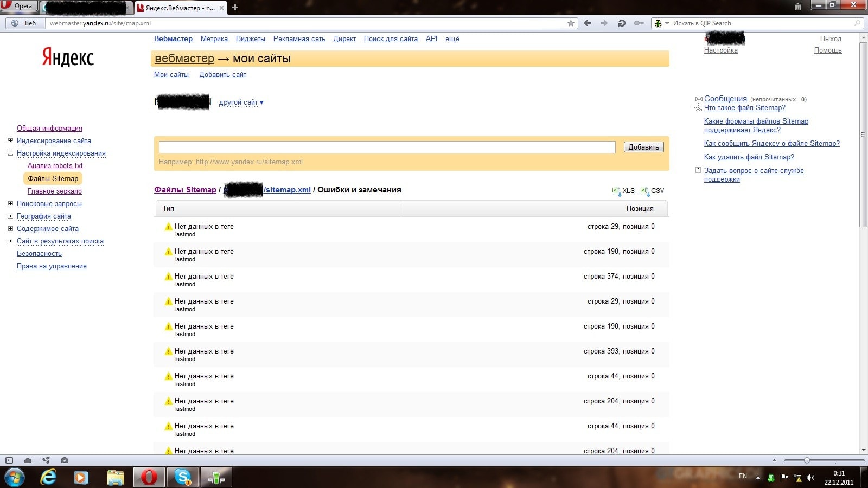Switch to the Яндекс.Вебмастер browser tab
The width and height of the screenshot is (868, 488).
(x=180, y=8)
